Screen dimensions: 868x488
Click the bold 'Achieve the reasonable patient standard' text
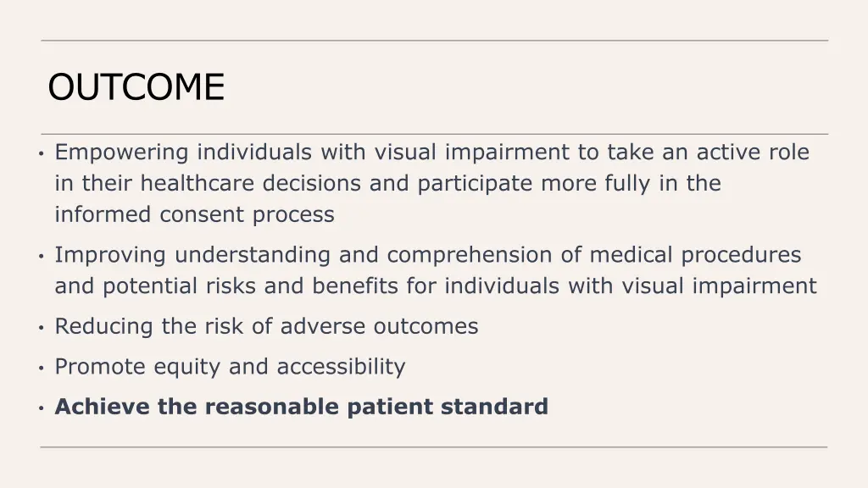(x=301, y=407)
